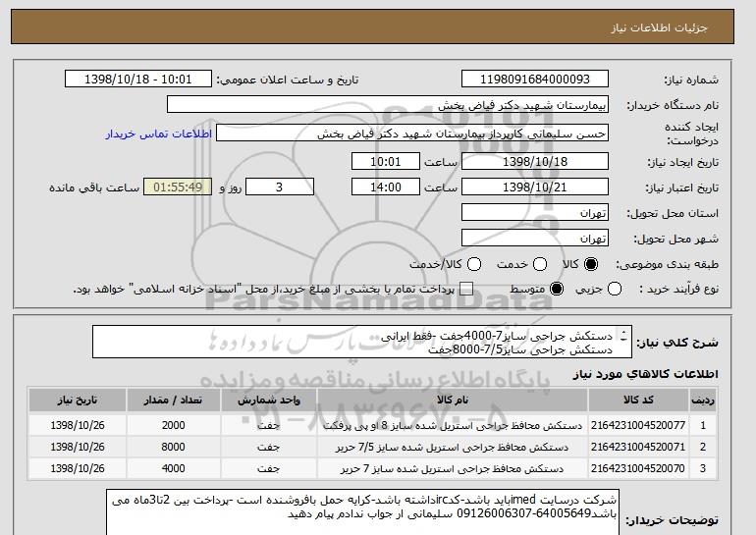Click the واحد شمارش column header

tap(269, 401)
